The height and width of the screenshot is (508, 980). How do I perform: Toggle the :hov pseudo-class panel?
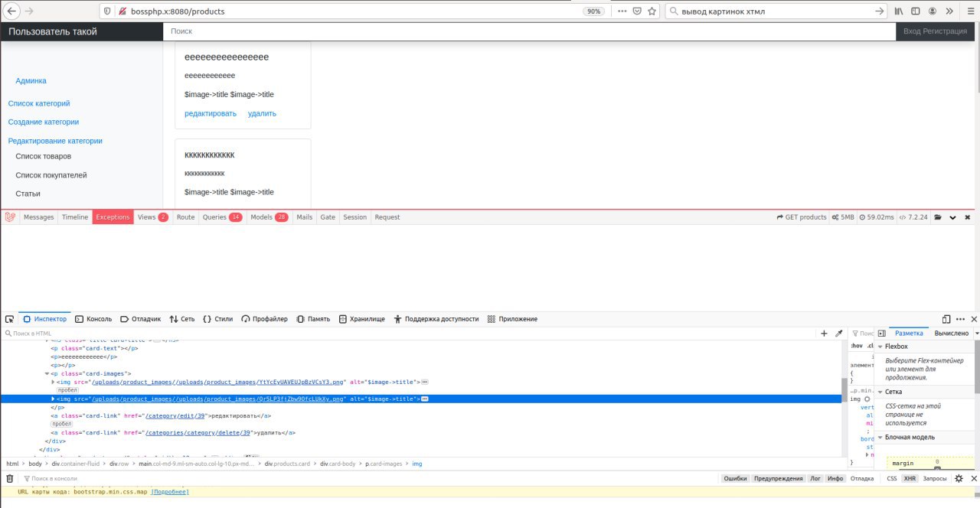click(857, 345)
